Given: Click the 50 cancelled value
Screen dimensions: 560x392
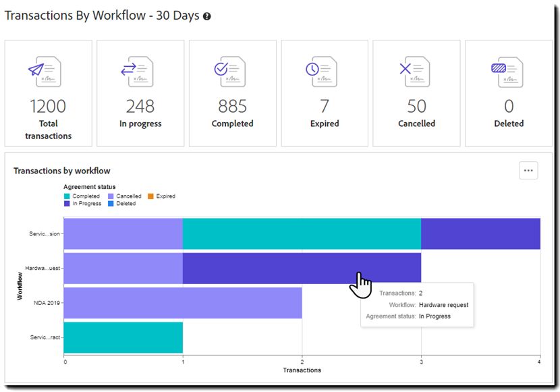Looking at the screenshot, I should [x=416, y=106].
